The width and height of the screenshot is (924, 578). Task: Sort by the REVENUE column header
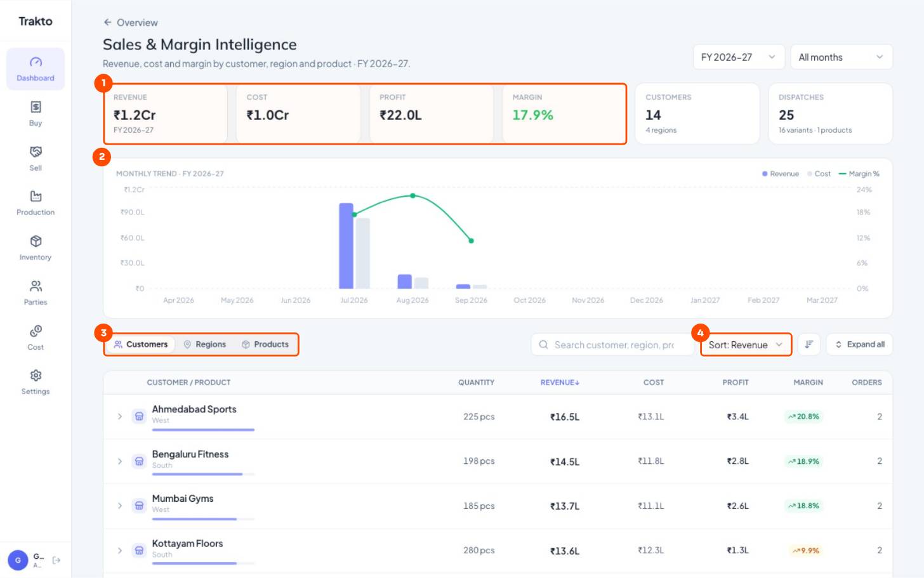point(560,383)
